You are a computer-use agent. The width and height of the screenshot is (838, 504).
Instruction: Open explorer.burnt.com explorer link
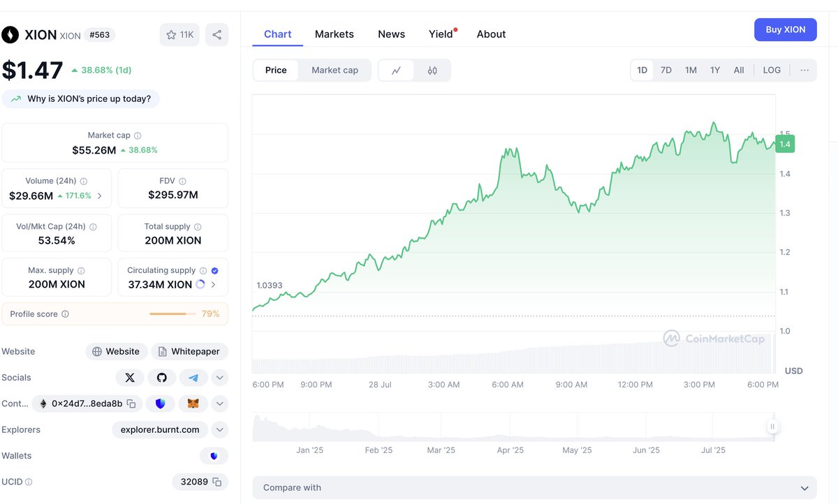[x=160, y=430]
